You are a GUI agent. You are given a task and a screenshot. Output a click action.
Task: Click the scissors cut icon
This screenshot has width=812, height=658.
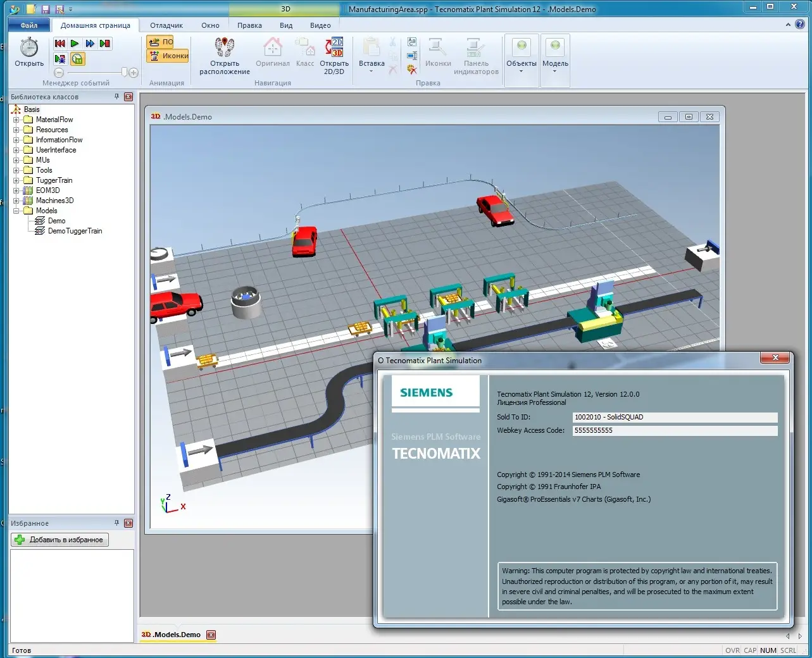point(393,42)
